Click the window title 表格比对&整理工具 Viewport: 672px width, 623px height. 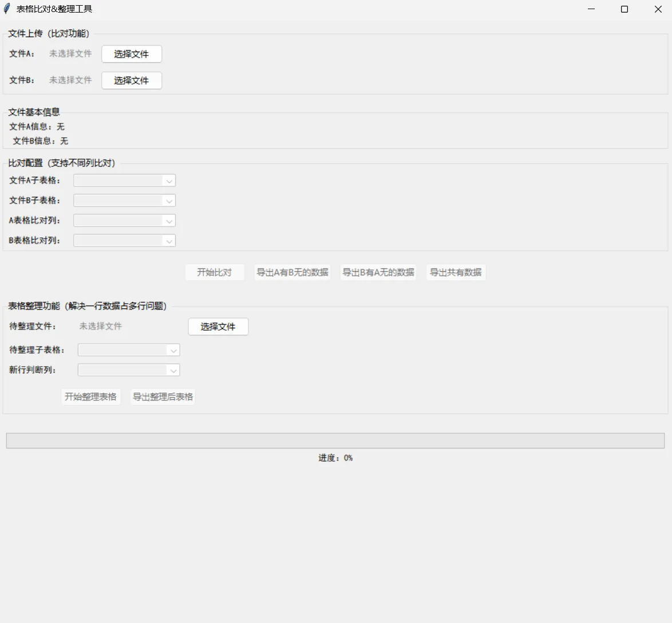coord(54,9)
